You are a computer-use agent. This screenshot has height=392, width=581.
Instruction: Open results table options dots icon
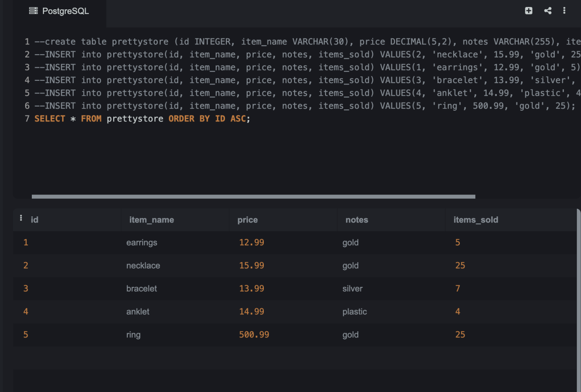click(21, 218)
